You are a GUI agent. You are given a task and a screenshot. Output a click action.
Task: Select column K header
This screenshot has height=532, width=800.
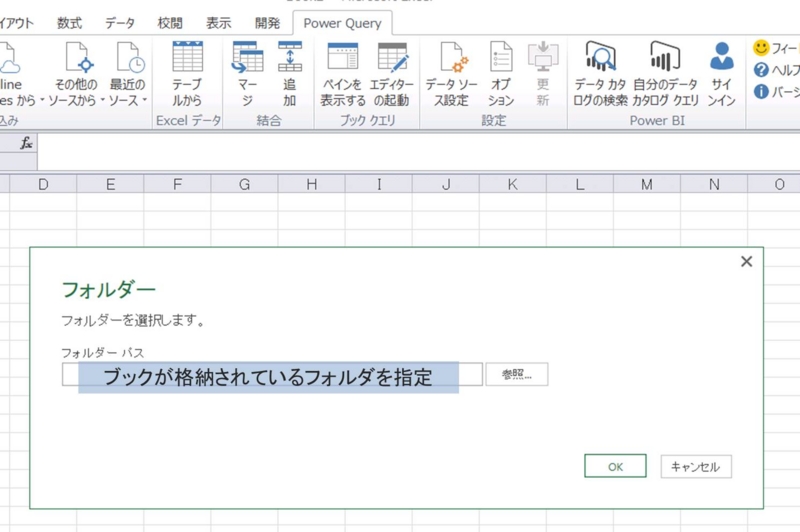(513, 184)
